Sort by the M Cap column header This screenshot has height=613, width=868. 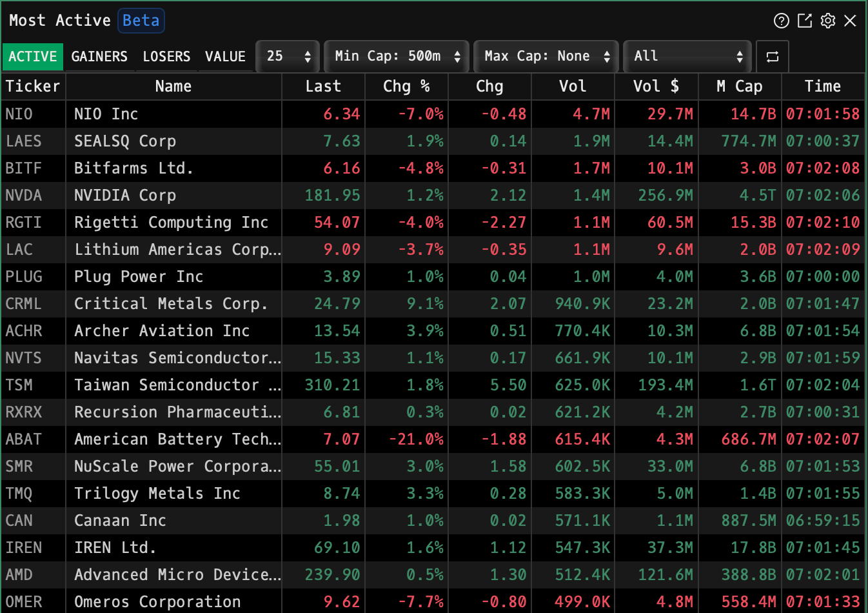740,86
